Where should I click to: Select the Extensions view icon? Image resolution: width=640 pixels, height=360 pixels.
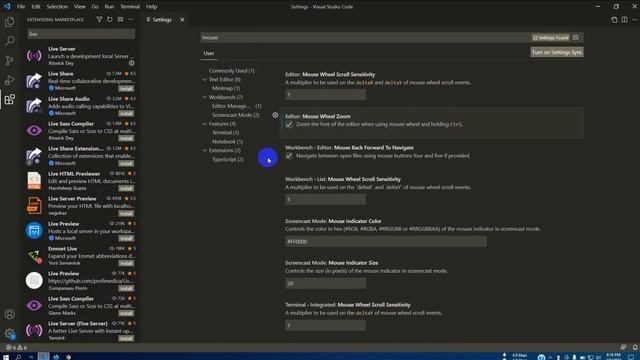tap(9, 99)
